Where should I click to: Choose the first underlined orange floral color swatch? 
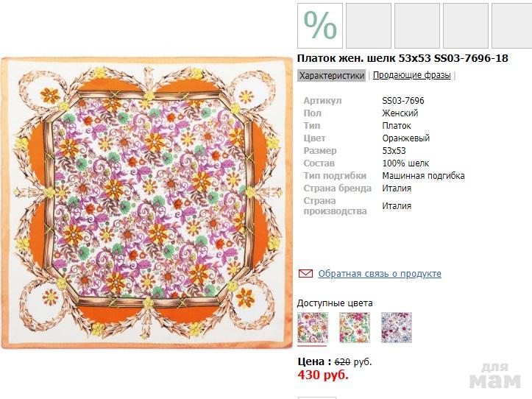[x=312, y=328]
